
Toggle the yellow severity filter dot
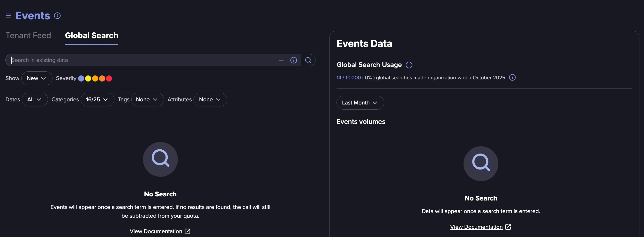pyautogui.click(x=88, y=79)
